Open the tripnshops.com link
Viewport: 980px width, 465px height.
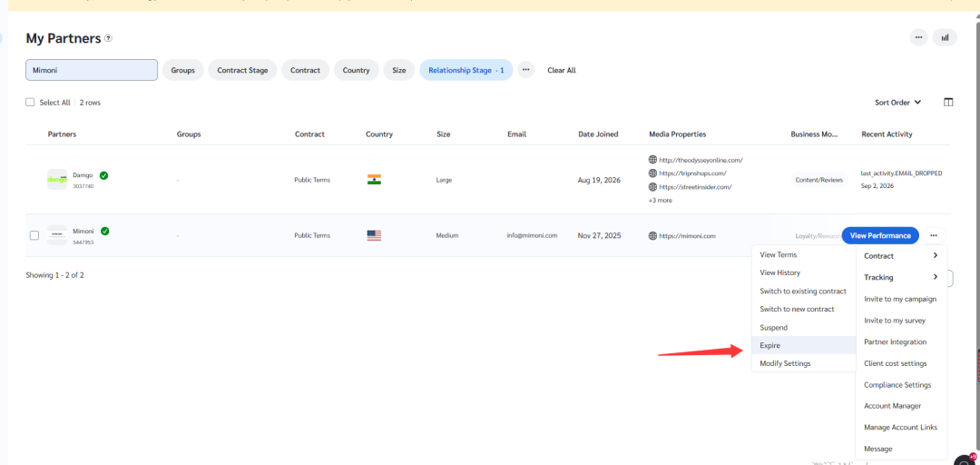(692, 173)
